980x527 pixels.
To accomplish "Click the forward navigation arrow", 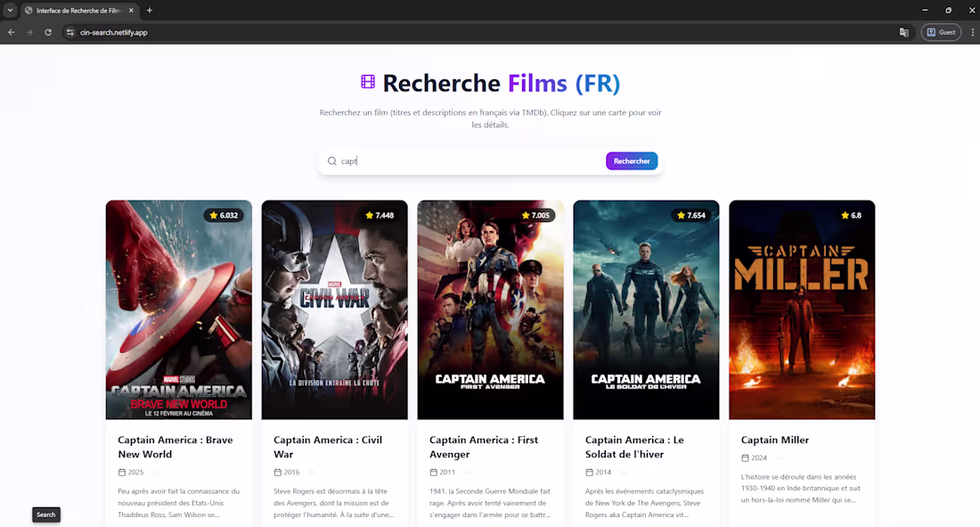I will click(29, 32).
